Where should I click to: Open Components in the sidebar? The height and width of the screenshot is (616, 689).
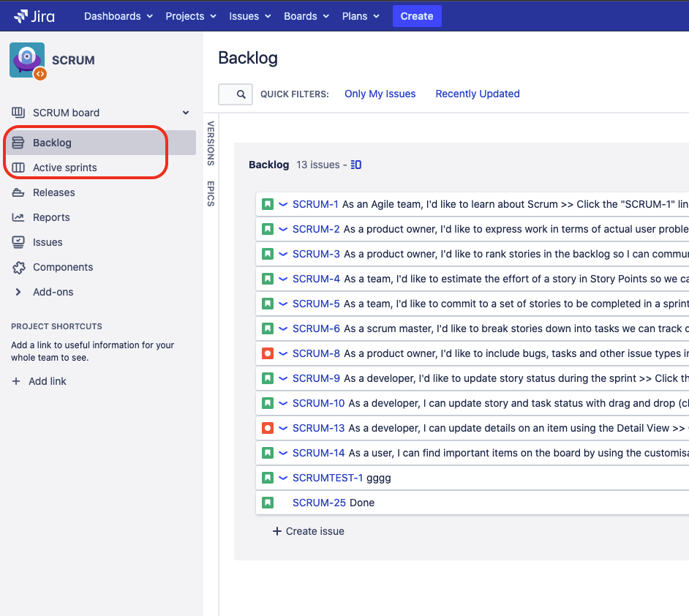[101, 267]
